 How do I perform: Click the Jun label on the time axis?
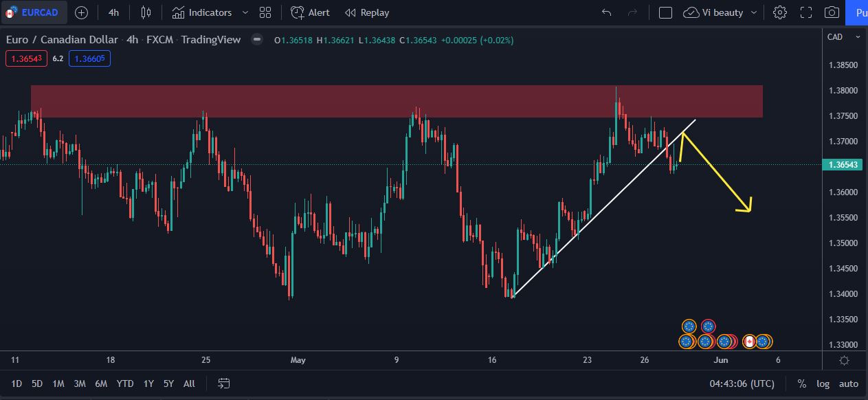point(720,359)
